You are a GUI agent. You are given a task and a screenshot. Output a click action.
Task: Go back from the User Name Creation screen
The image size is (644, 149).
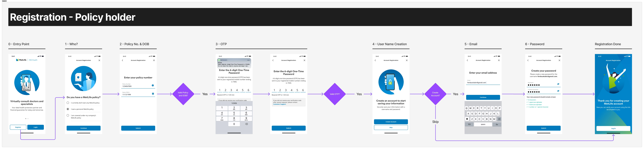point(375,60)
